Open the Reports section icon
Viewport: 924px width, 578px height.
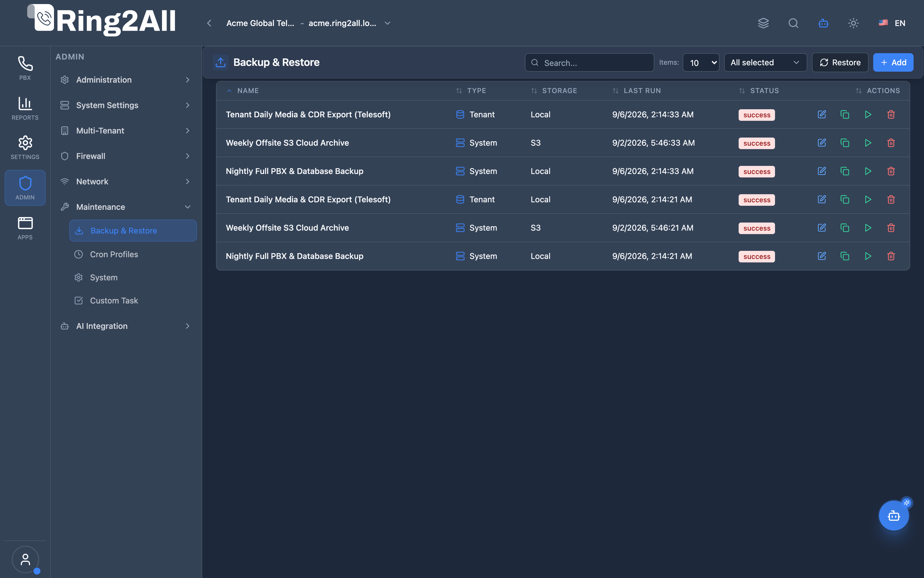(25, 108)
